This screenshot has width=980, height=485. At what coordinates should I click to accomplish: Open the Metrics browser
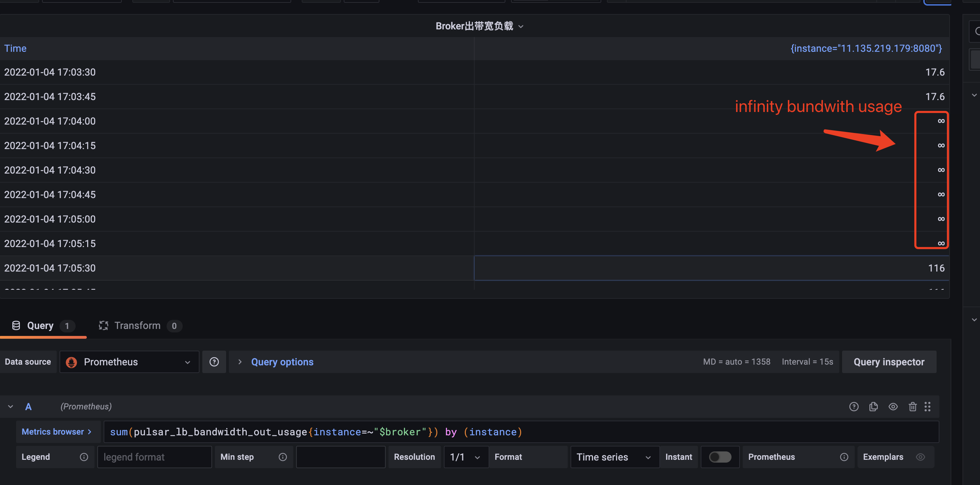coord(57,432)
